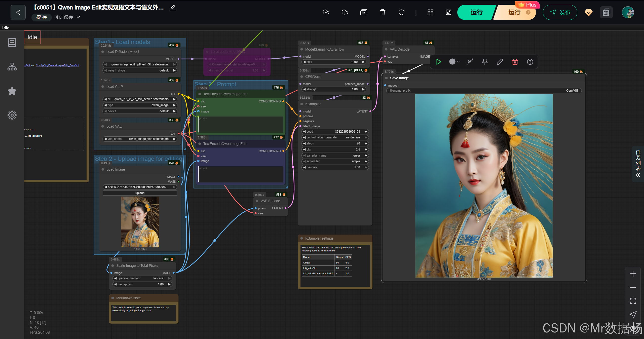The width and height of the screenshot is (644, 339).
Task: Toggle collapse dot on KSampler node
Action: [301, 104]
